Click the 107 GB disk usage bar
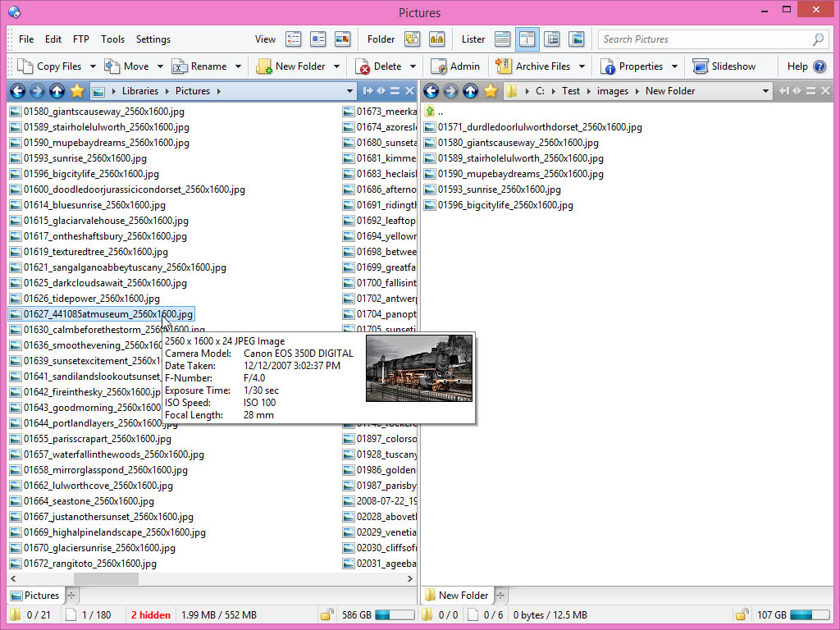This screenshot has width=840, height=630. pyautogui.click(x=810, y=614)
